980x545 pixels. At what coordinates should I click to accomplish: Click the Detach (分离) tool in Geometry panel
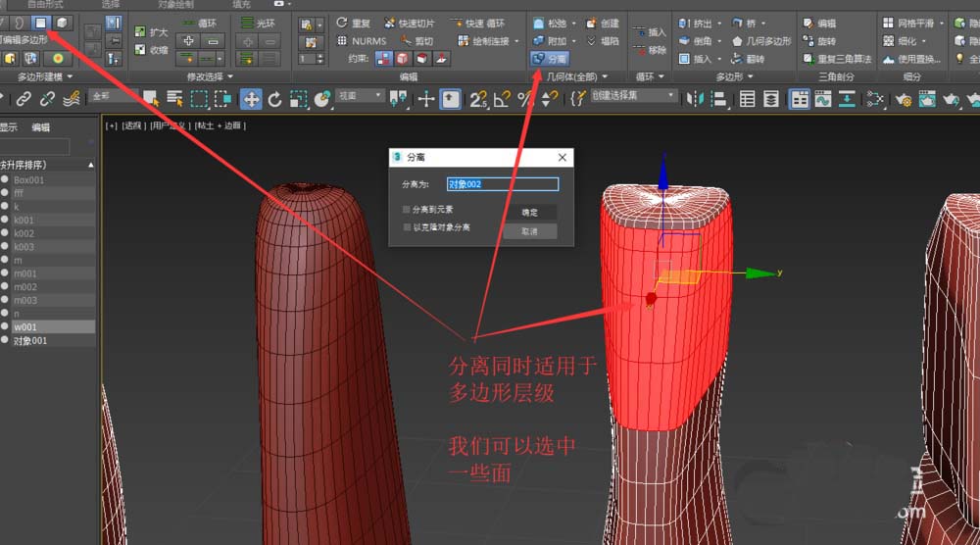[550, 59]
